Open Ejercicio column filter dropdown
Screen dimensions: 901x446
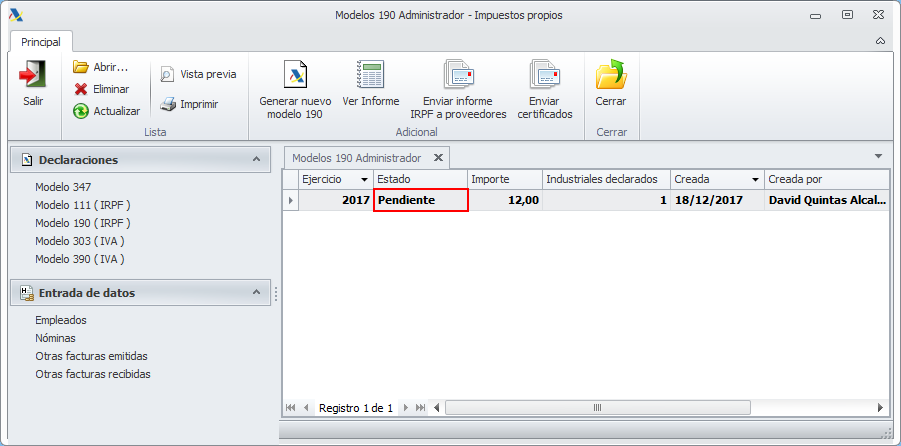(x=364, y=180)
